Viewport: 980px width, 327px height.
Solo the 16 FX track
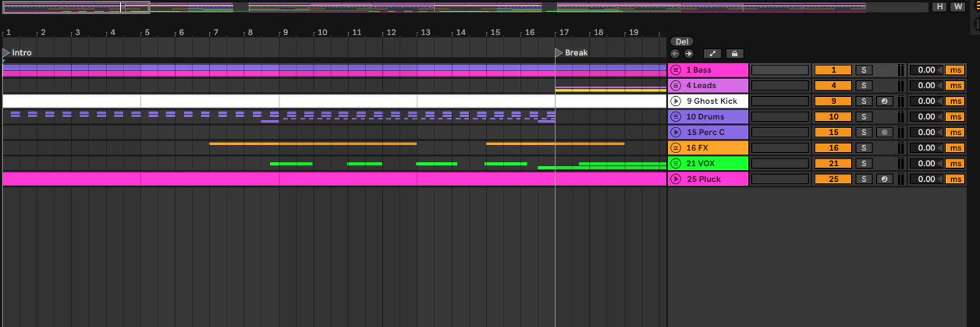tap(864, 148)
